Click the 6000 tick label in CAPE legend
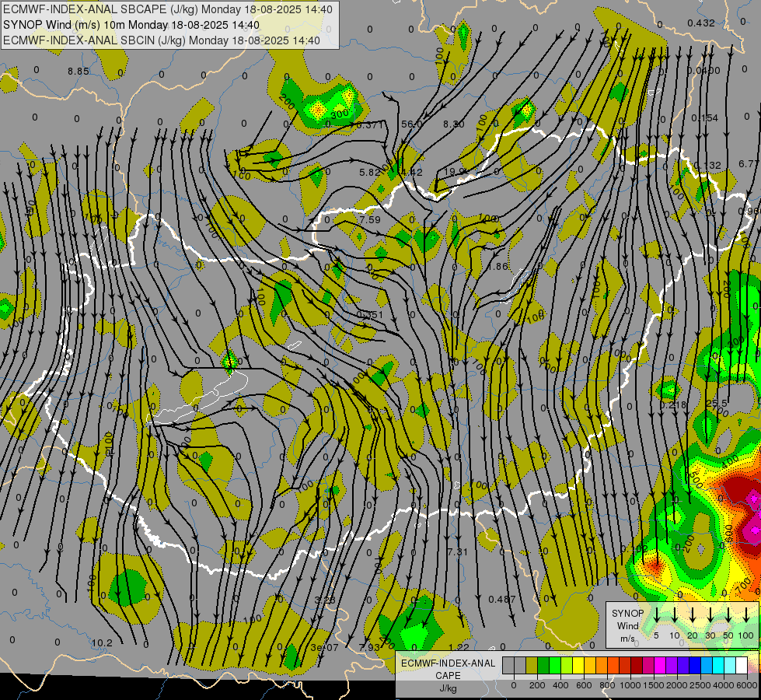761x700 pixels. (746, 685)
